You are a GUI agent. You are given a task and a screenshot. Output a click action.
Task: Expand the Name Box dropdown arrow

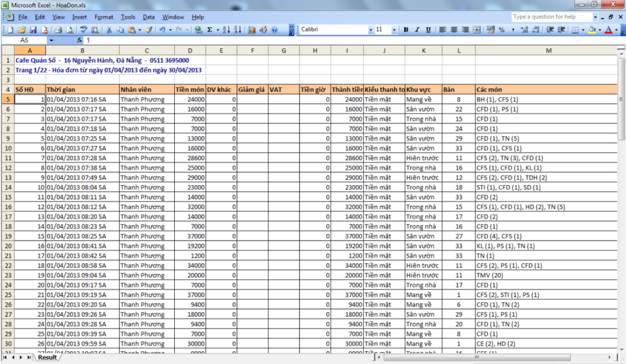coord(51,40)
